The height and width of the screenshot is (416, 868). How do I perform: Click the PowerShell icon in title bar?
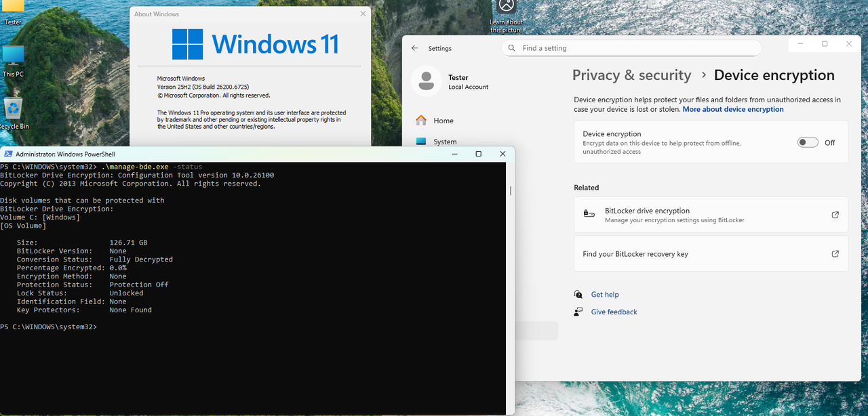[7, 154]
